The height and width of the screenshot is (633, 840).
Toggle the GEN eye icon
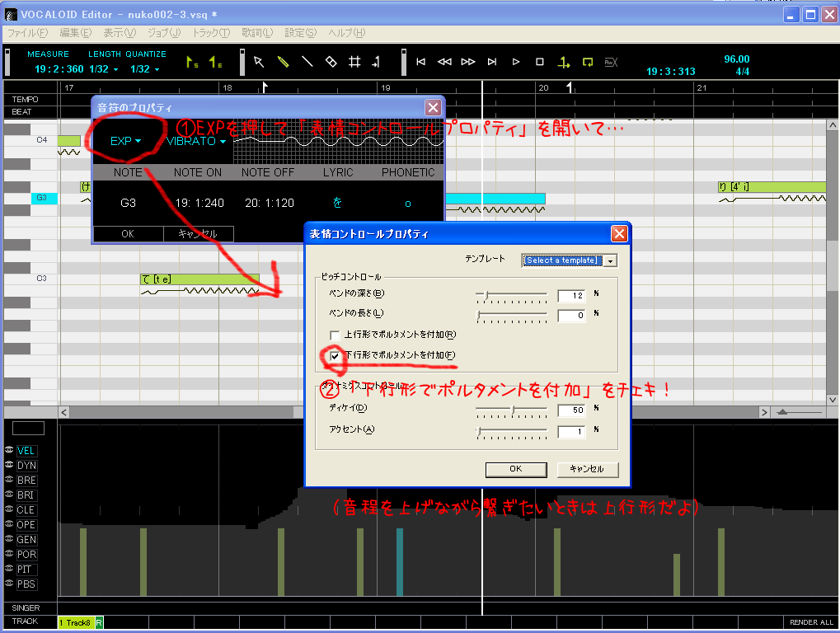click(9, 539)
